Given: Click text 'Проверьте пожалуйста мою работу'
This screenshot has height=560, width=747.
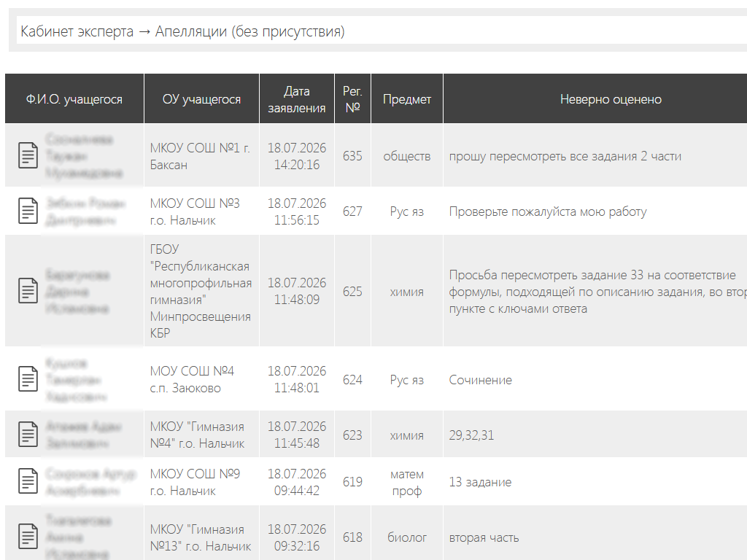Looking at the screenshot, I should (x=548, y=211).
